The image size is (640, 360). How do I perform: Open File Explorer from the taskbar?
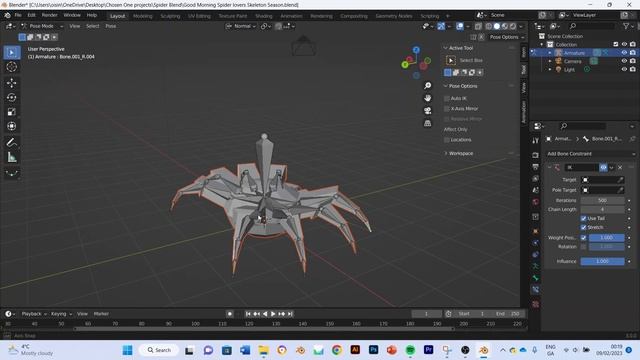pyautogui.click(x=263, y=350)
